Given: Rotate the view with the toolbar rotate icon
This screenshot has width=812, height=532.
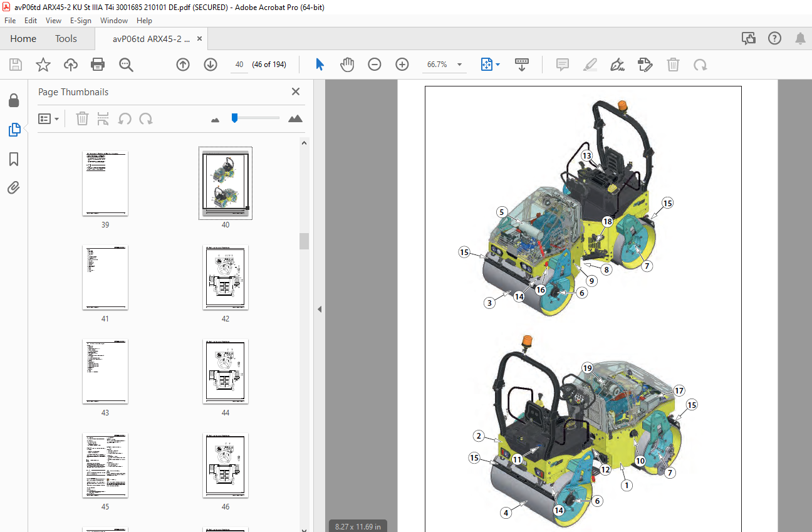Looking at the screenshot, I should [700, 65].
